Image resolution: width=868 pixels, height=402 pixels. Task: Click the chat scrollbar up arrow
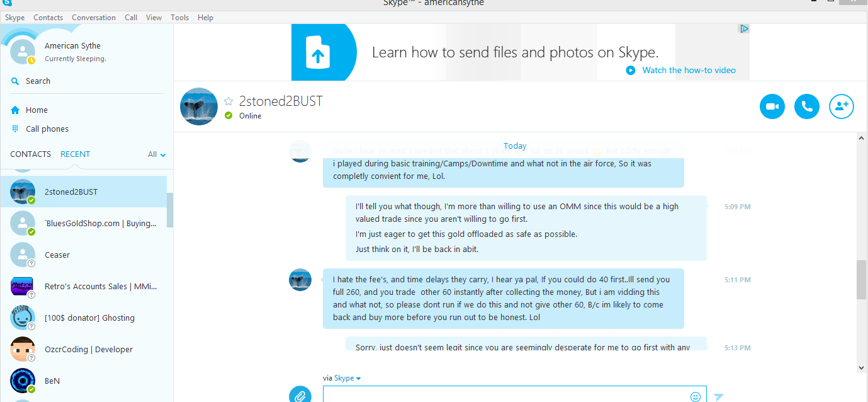tap(861, 137)
